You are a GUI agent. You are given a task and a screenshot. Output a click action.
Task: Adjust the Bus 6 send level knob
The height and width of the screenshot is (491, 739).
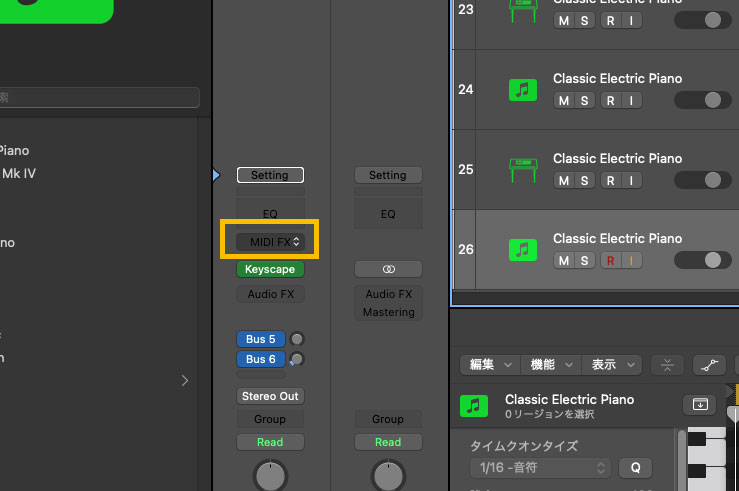tap(297, 359)
